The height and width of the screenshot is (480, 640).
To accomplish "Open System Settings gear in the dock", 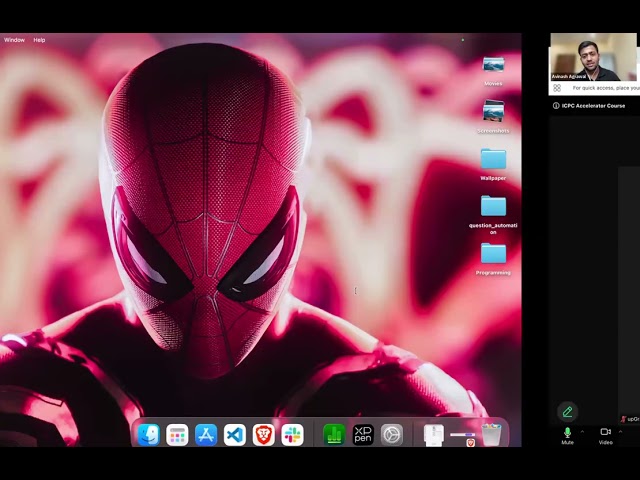I will [392, 434].
